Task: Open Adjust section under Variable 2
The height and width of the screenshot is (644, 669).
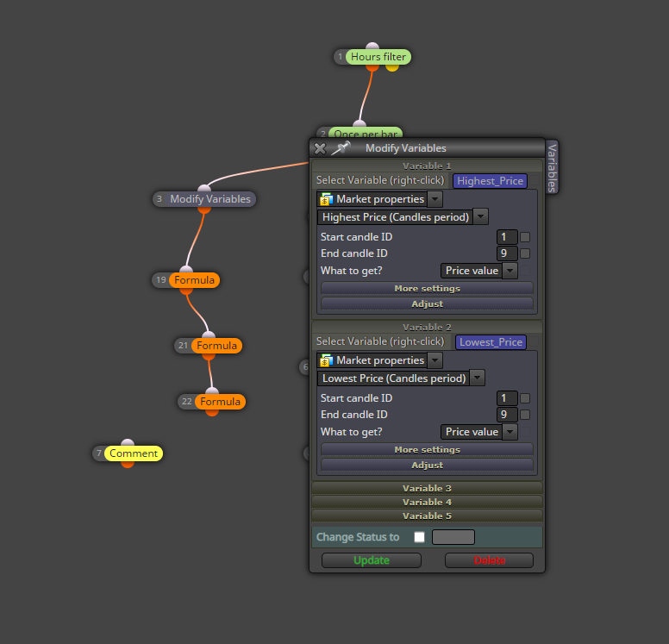Action: [x=427, y=466]
